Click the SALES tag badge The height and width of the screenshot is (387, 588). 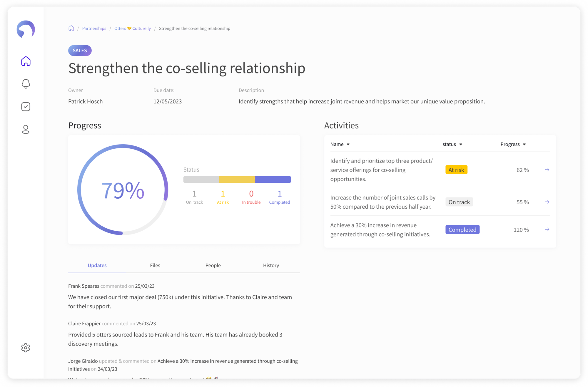[80, 51]
